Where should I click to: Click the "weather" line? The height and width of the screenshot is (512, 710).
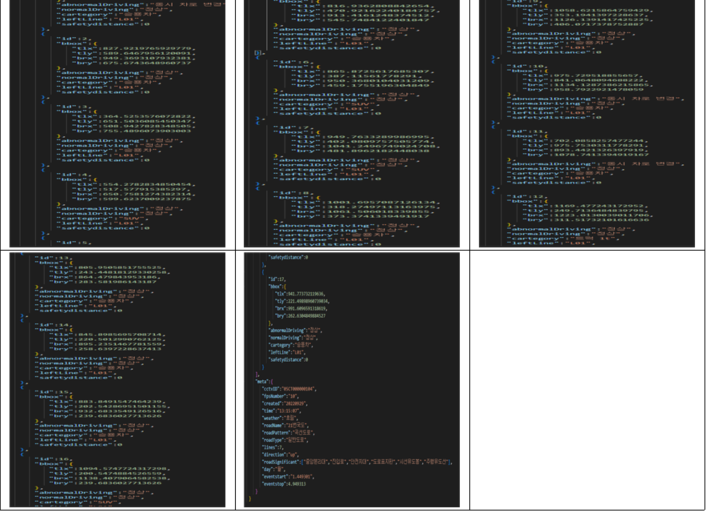[x=280, y=418]
